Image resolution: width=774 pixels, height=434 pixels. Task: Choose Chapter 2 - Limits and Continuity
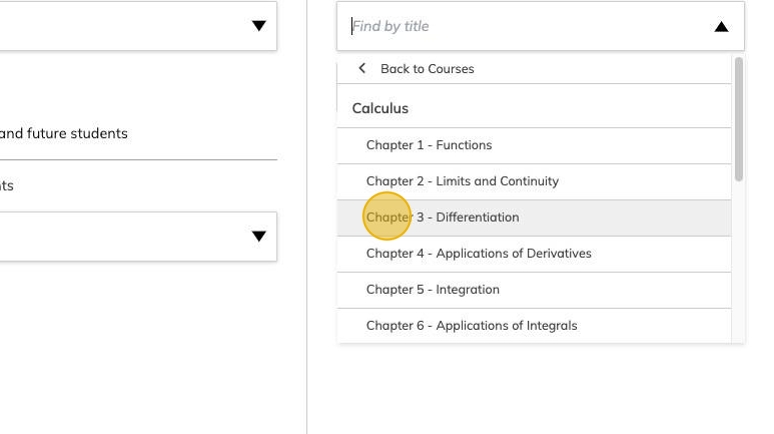tap(462, 181)
